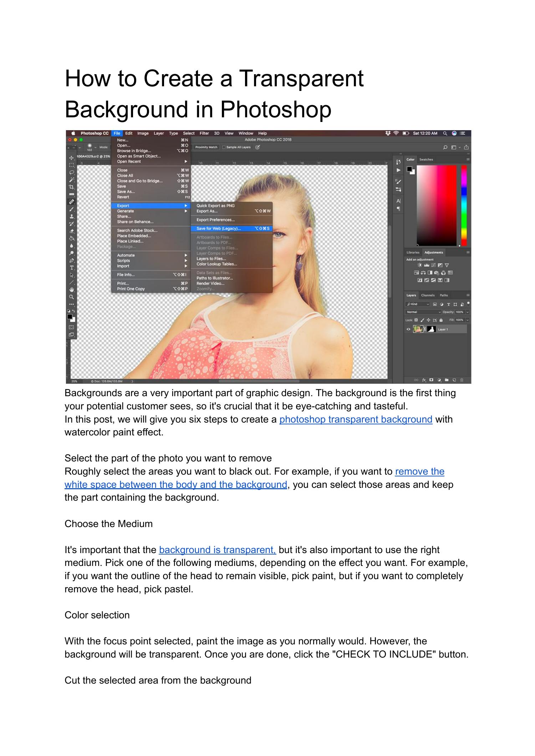Click the Brightness/Contrast adjustment icon

click(419, 265)
